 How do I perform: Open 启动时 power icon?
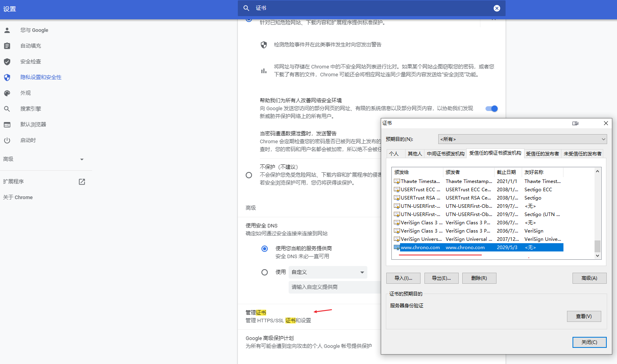[x=7, y=140]
